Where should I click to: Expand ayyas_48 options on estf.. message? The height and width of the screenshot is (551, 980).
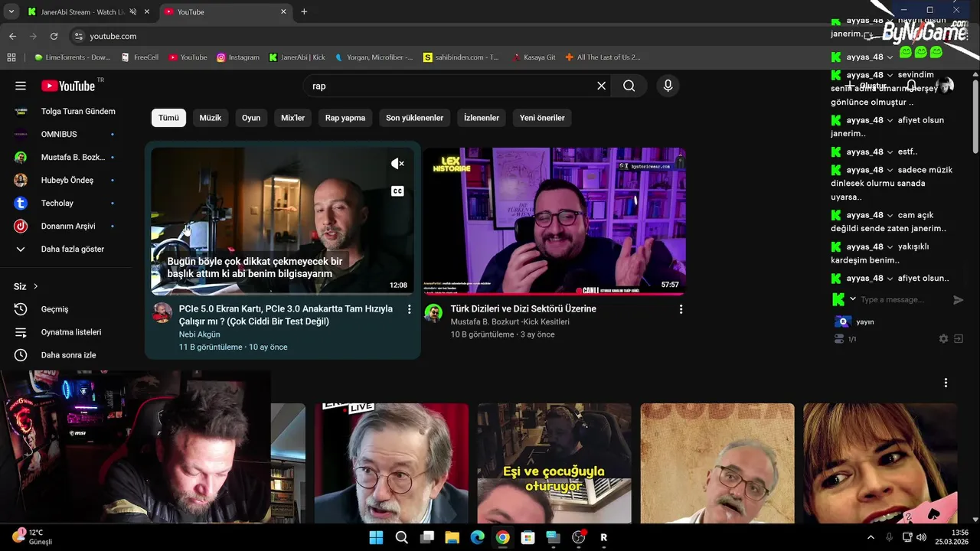[x=890, y=152]
